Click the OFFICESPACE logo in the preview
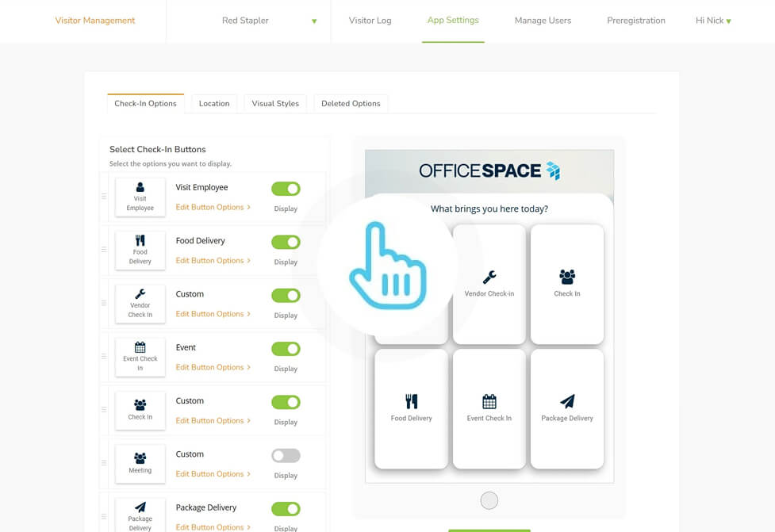This screenshot has width=775, height=532. pyautogui.click(x=489, y=169)
